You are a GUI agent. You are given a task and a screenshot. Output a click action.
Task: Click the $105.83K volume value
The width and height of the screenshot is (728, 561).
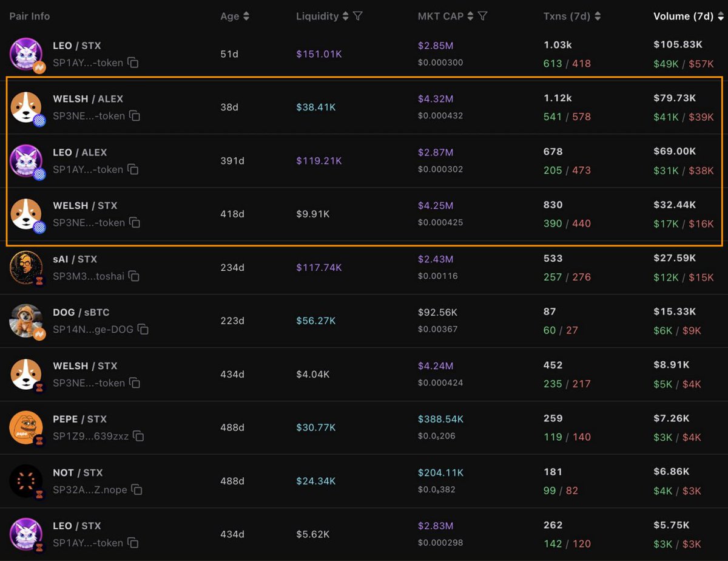point(678,44)
